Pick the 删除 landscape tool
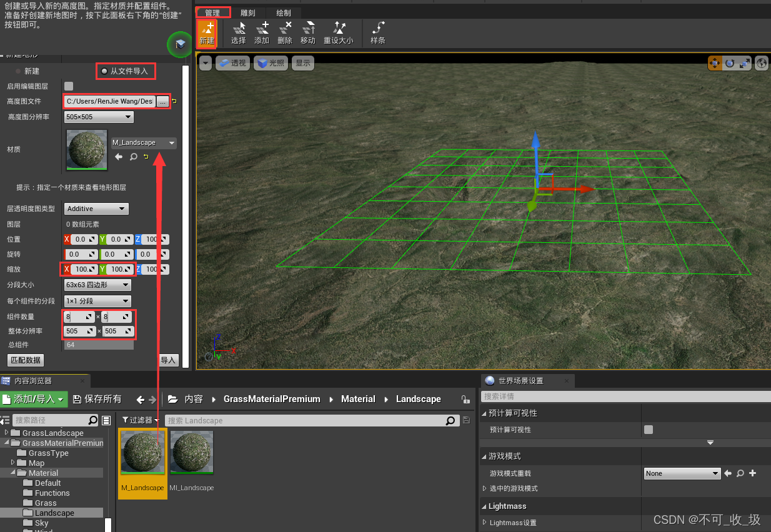771x532 pixels. [x=285, y=34]
